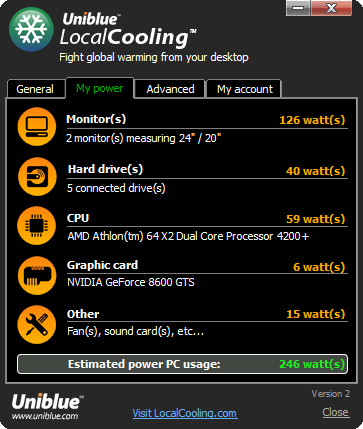Open the Advanced tab

point(170,89)
